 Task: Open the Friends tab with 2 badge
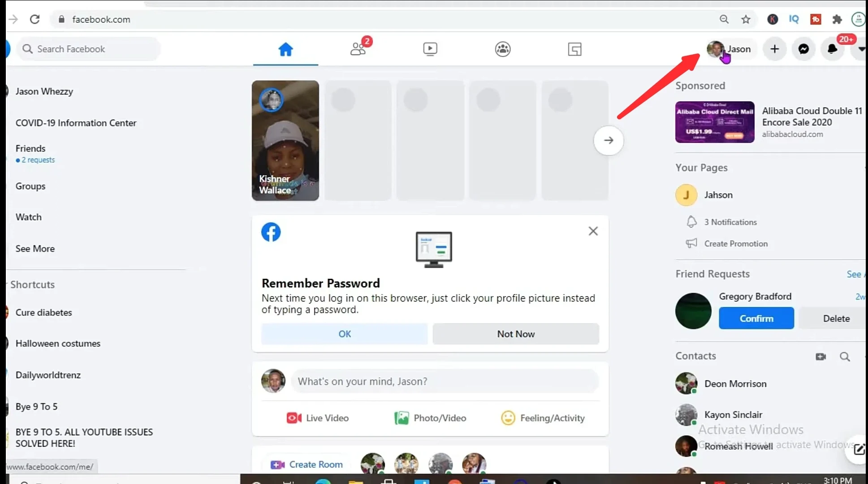pyautogui.click(x=358, y=48)
